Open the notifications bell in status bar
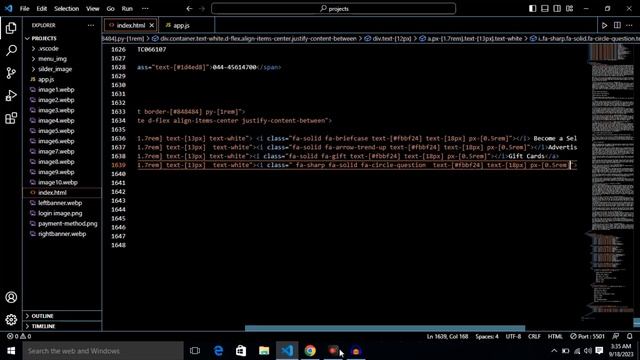 630,336
